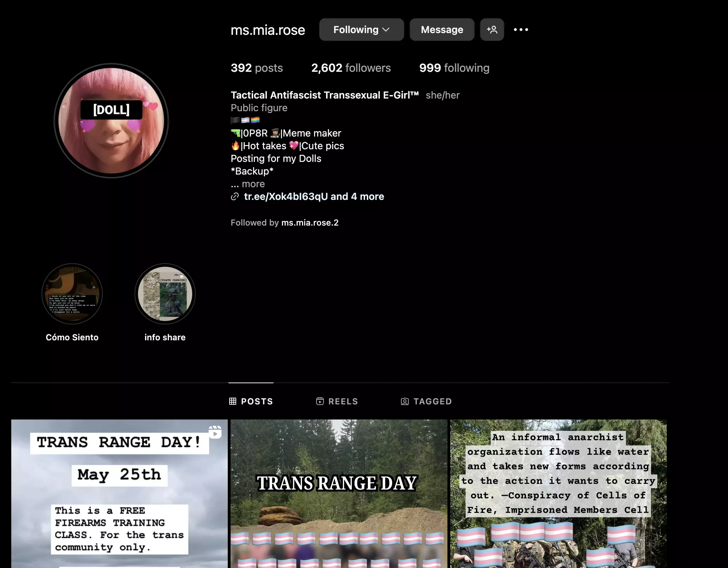Click the flag emojis row in bio
The image size is (728, 568).
coord(245,120)
